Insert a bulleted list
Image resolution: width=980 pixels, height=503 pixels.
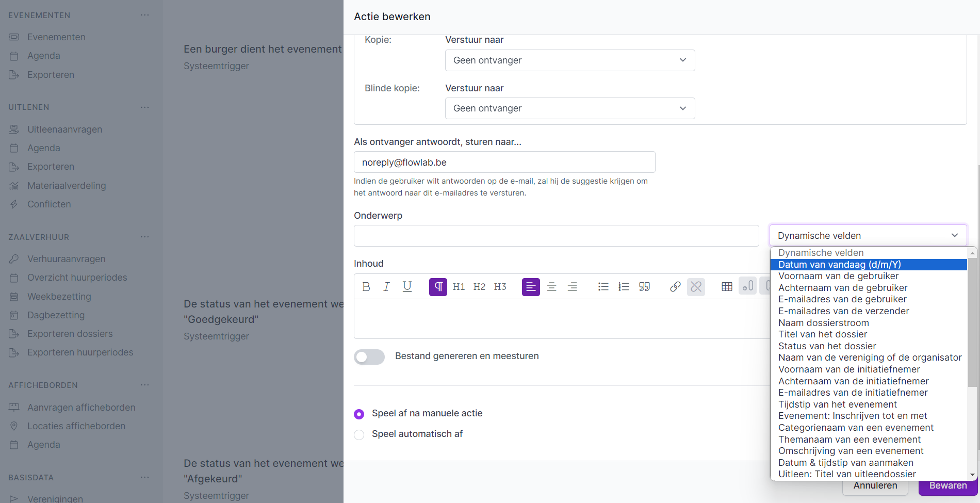(x=603, y=287)
